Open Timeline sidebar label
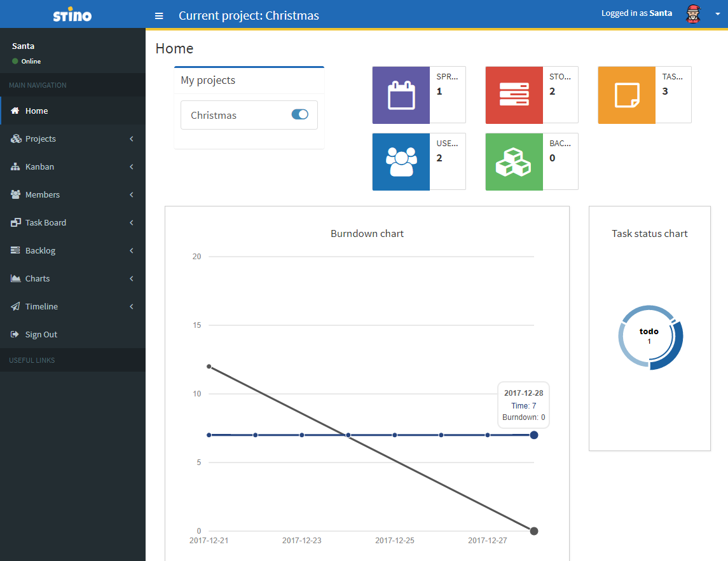The height and width of the screenshot is (561, 728). click(x=41, y=306)
